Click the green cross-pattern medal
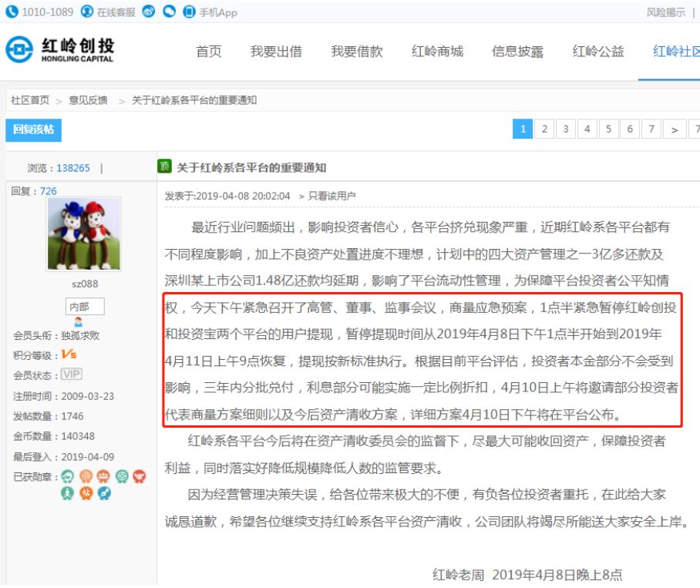The width and height of the screenshot is (700, 588). (122, 476)
